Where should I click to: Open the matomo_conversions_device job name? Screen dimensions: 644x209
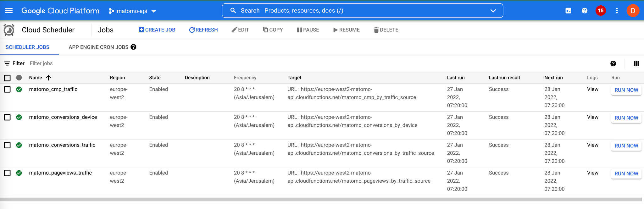click(63, 117)
